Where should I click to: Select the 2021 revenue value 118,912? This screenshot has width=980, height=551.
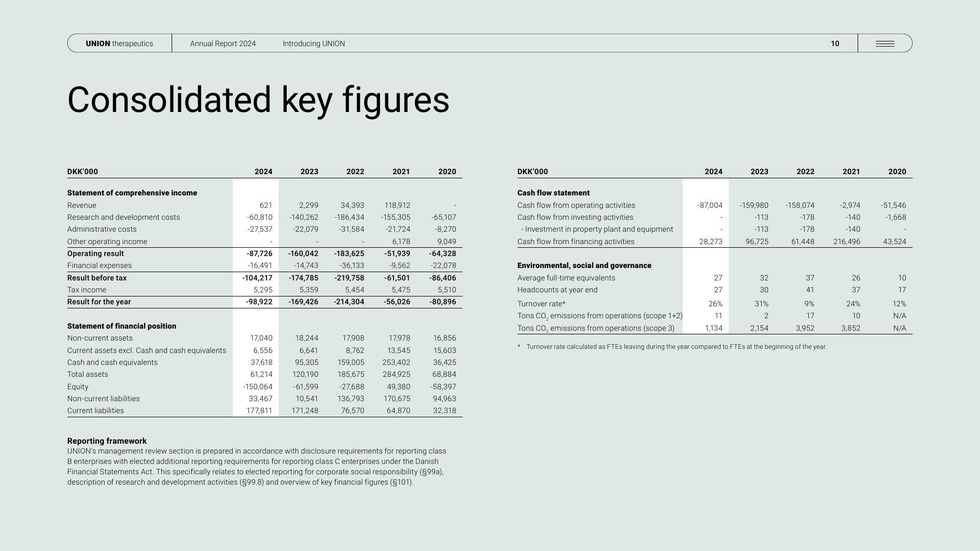click(397, 205)
